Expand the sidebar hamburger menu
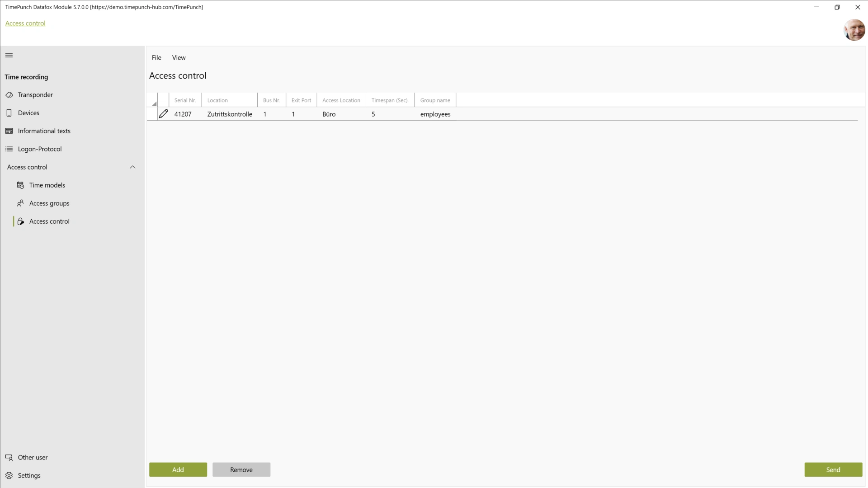Image resolution: width=868 pixels, height=488 pixels. click(x=9, y=55)
